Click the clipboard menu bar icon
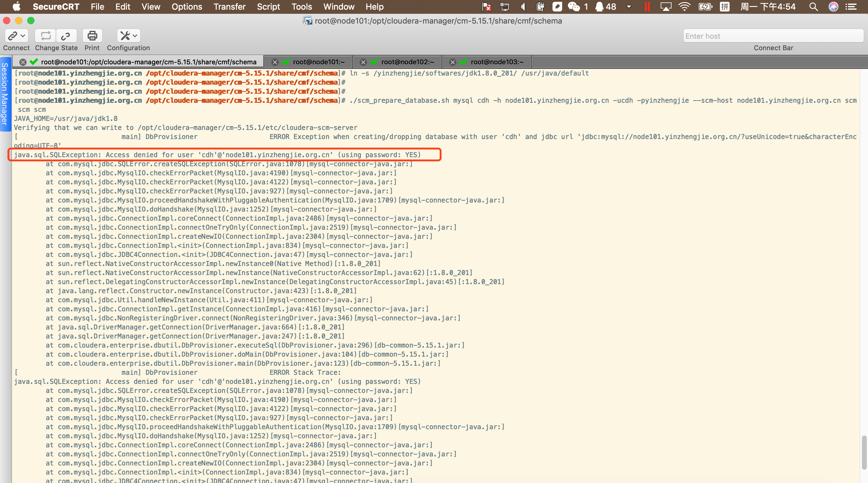Image resolution: width=868 pixels, height=483 pixels. (x=540, y=7)
